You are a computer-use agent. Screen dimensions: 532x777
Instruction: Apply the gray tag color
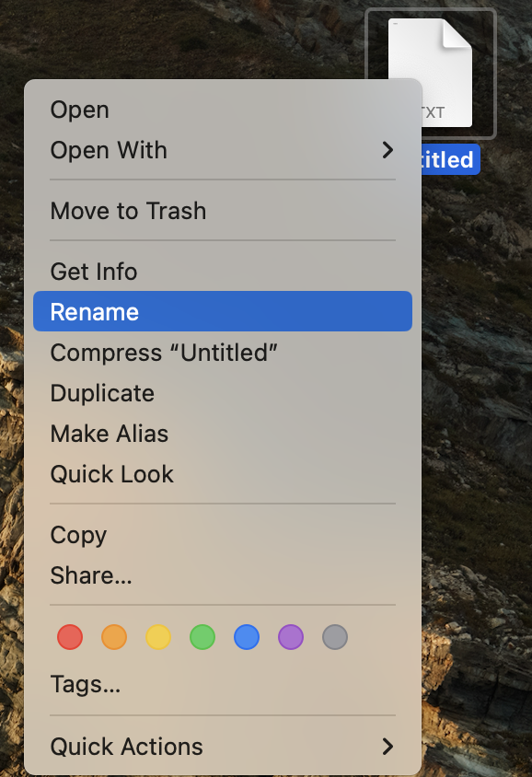[335, 637]
